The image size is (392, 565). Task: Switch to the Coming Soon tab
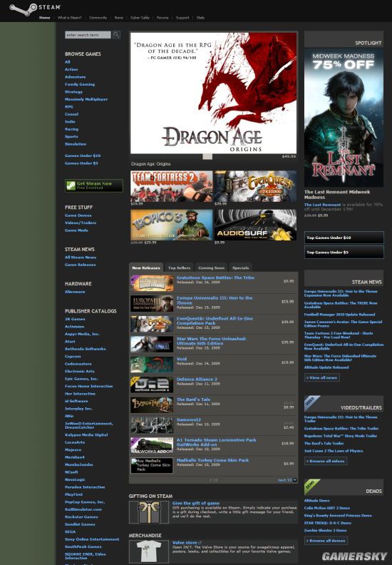click(211, 268)
